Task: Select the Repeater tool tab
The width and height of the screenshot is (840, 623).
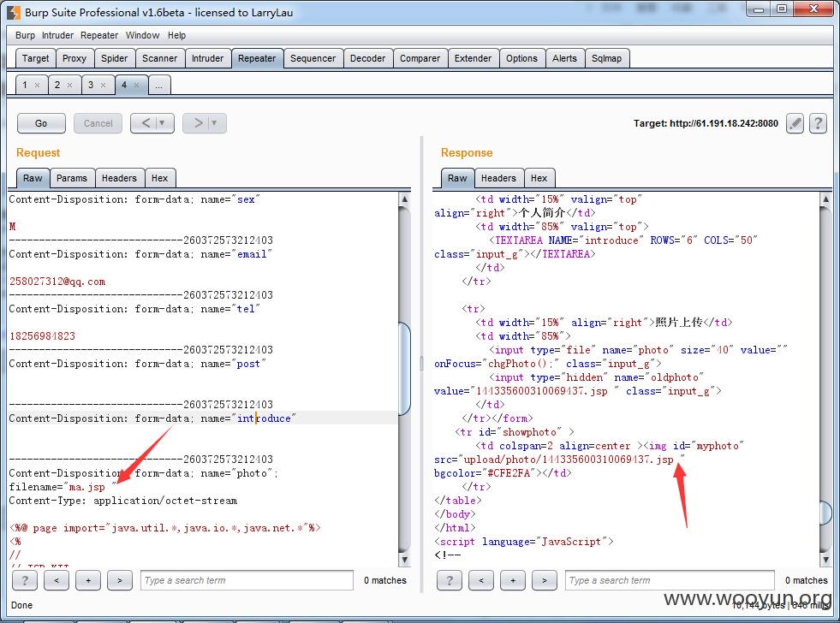Action: 257,58
